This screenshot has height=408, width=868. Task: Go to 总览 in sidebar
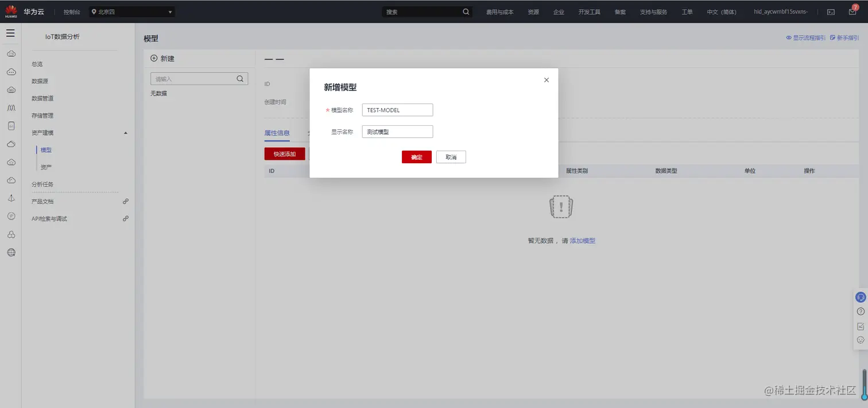pyautogui.click(x=37, y=64)
